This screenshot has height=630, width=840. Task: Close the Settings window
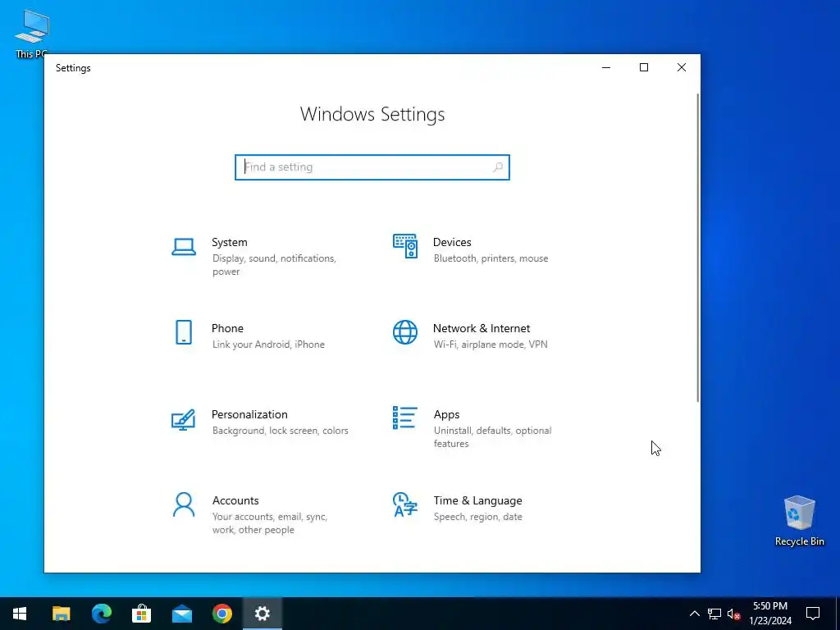pyautogui.click(x=682, y=67)
